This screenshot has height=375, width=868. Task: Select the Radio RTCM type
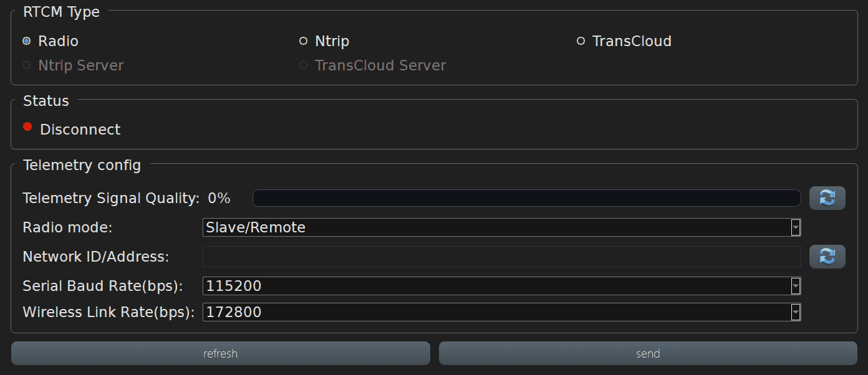click(27, 41)
